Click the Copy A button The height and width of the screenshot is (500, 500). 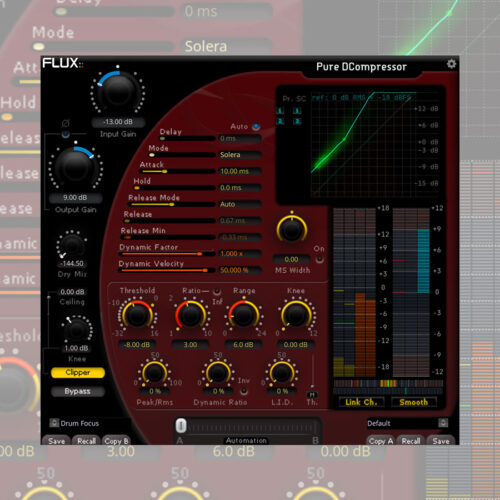(x=381, y=441)
